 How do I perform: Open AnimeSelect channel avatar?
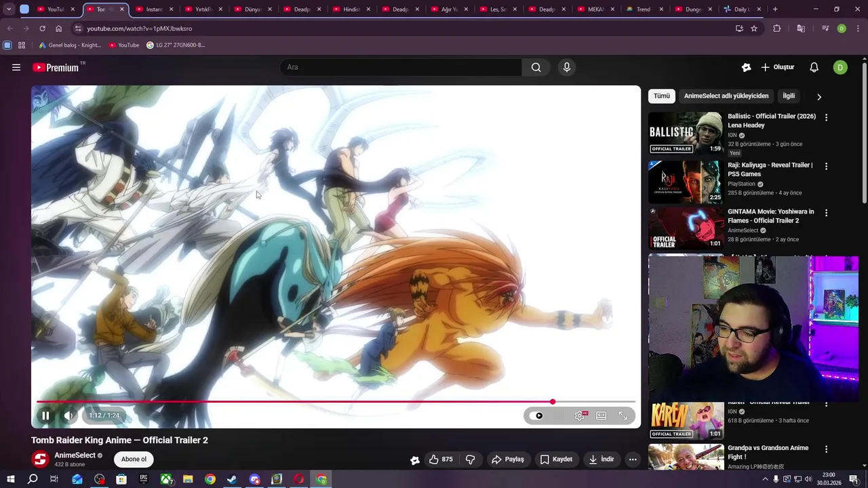(41, 459)
